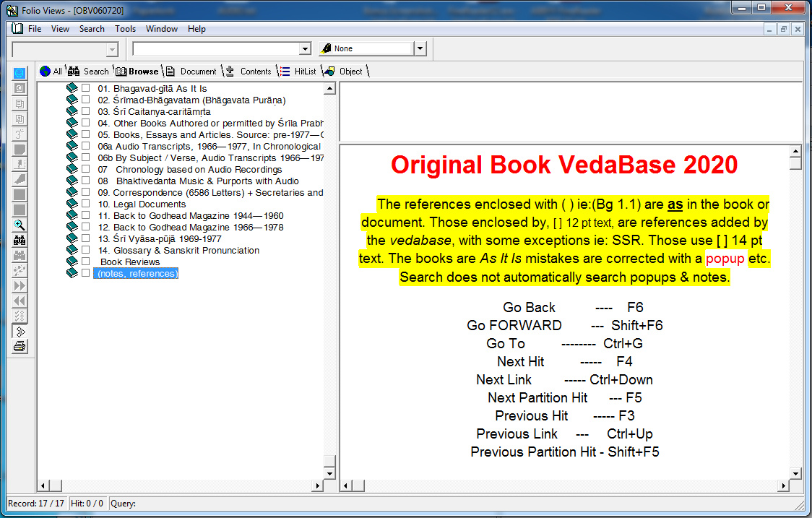The height and width of the screenshot is (518, 812).
Task: Click the contents pane scroll right arrow
Action: [317, 486]
